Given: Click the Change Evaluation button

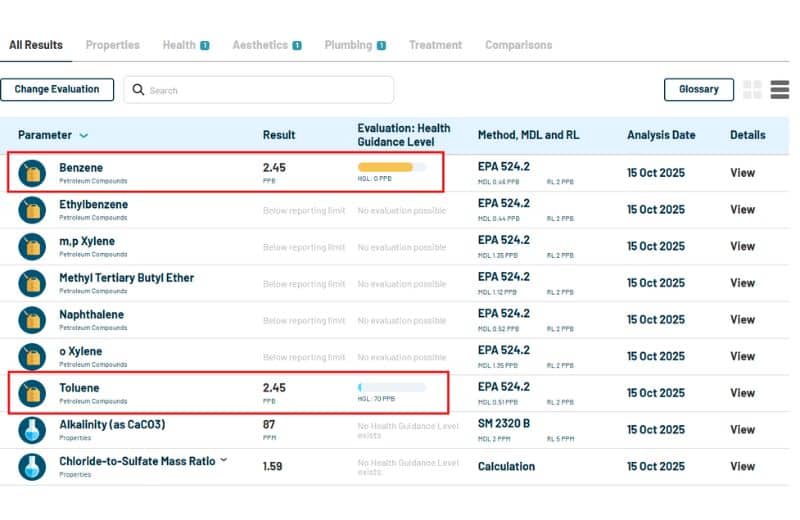Looking at the screenshot, I should click(x=57, y=90).
